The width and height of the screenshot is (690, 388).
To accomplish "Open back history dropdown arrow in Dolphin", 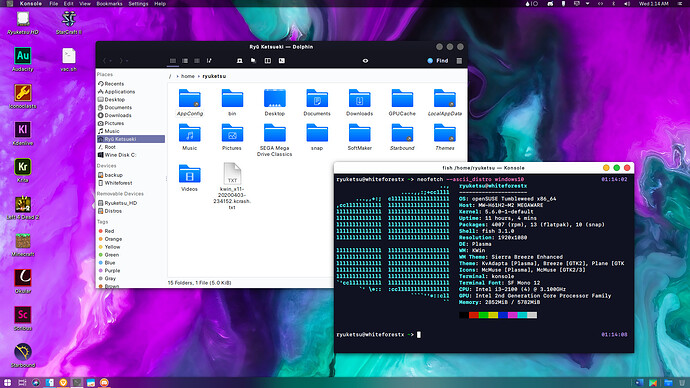I will [x=111, y=61].
